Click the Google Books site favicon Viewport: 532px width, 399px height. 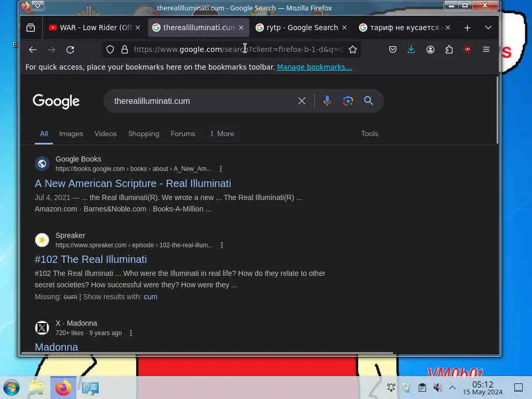42,164
